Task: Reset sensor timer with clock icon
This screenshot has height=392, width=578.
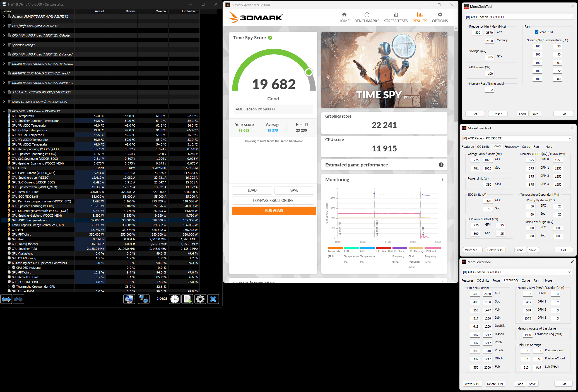Action: click(x=175, y=299)
